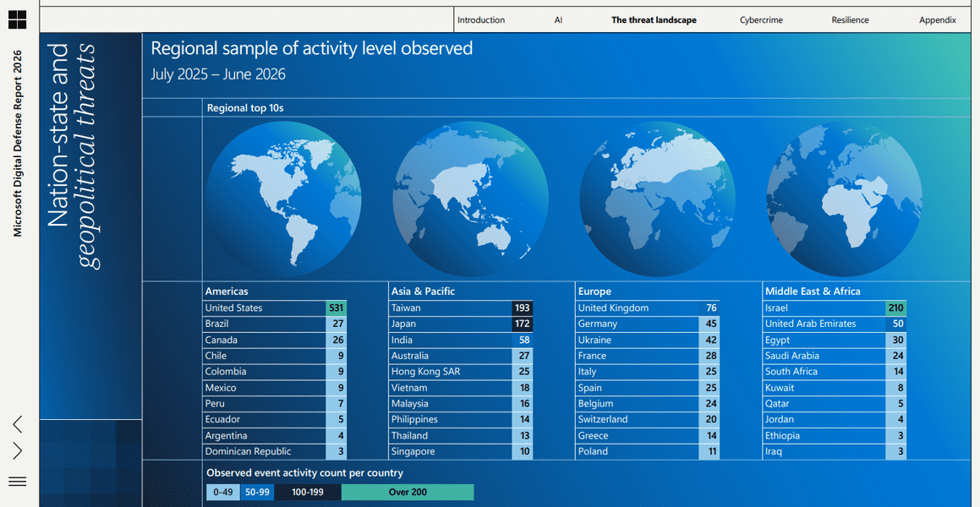This screenshot has width=980, height=507.
Task: Click the Over 200 legend swatch
Action: (408, 492)
